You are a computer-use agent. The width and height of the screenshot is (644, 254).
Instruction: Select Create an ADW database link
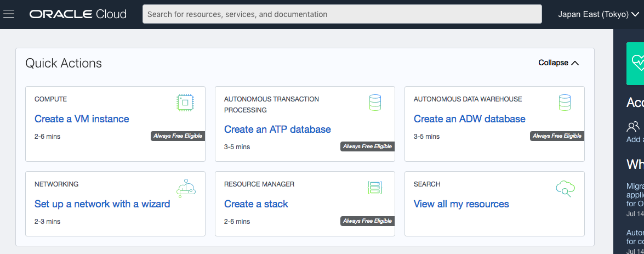point(469,119)
